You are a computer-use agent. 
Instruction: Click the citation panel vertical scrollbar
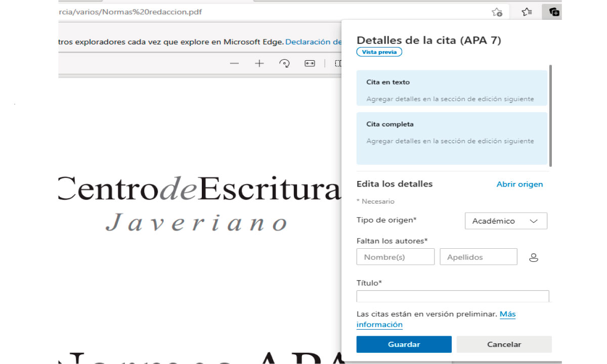550,115
